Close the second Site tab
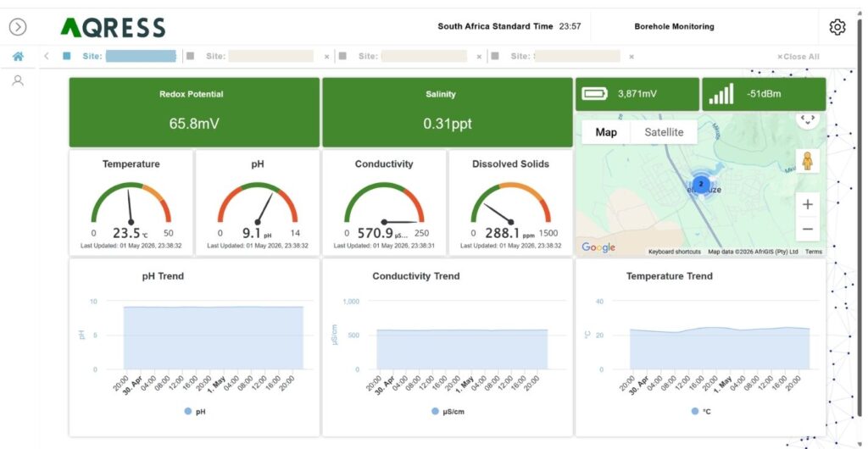 coord(326,57)
